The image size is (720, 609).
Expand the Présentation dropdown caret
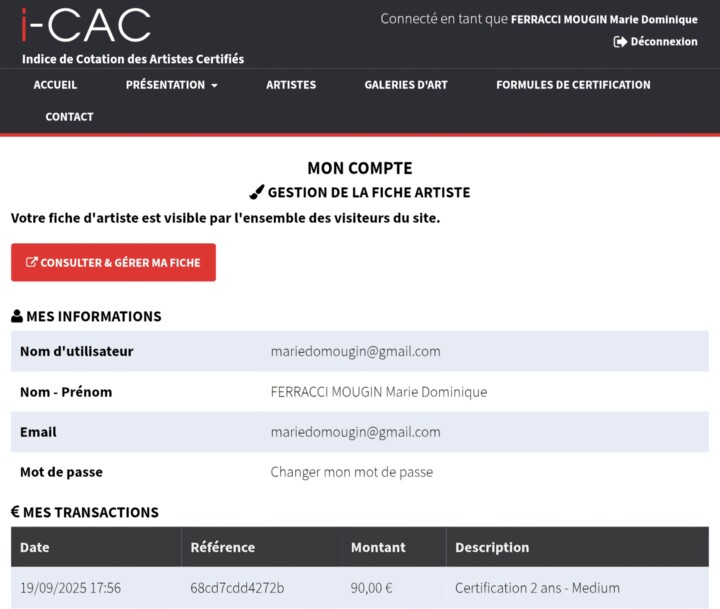214,86
